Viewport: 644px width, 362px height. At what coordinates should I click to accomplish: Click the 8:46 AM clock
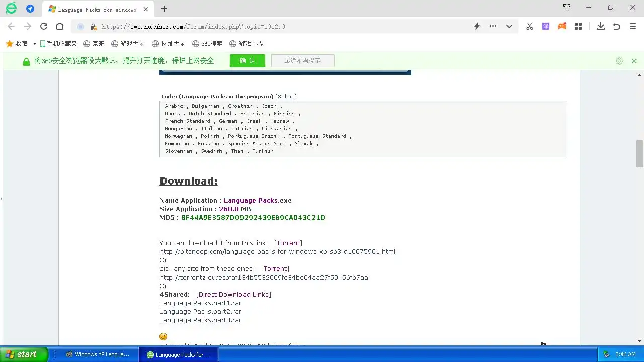point(625,354)
